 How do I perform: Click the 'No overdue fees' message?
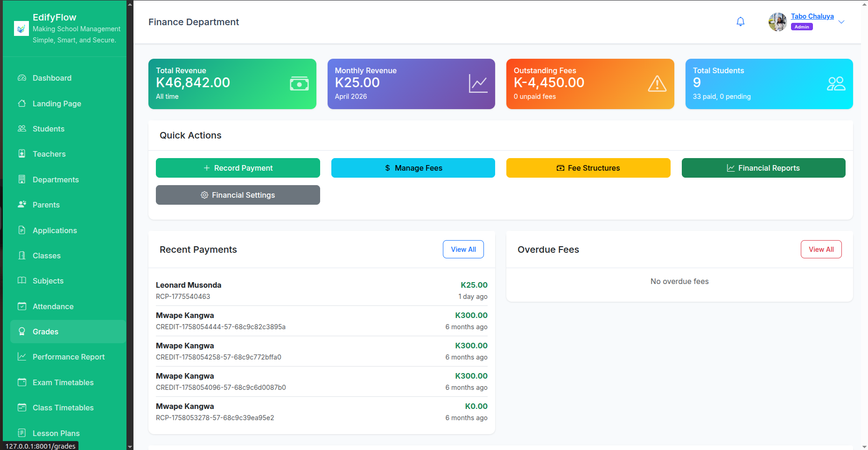coord(679,281)
